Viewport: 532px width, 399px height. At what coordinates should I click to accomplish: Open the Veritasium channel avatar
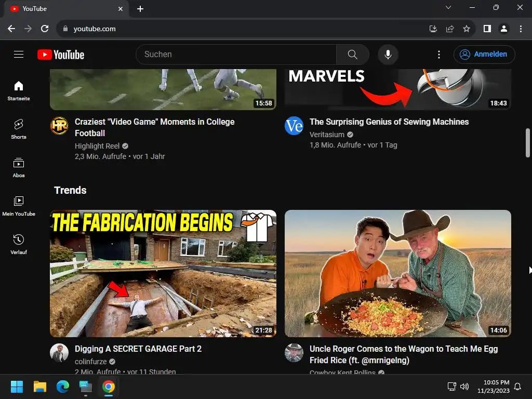click(294, 126)
